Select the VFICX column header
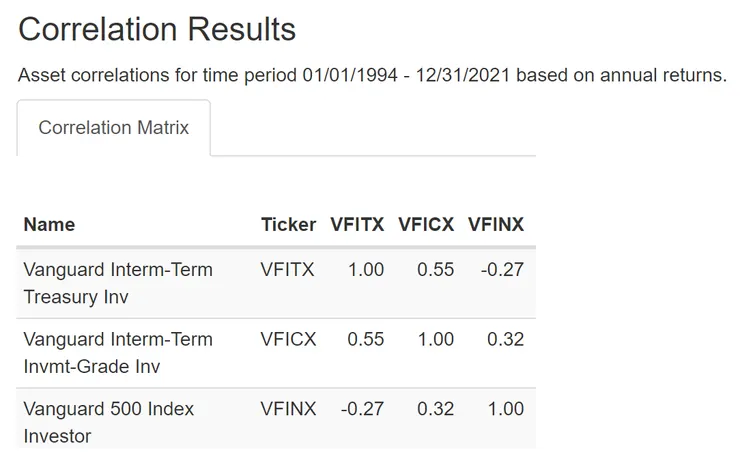 tap(426, 224)
